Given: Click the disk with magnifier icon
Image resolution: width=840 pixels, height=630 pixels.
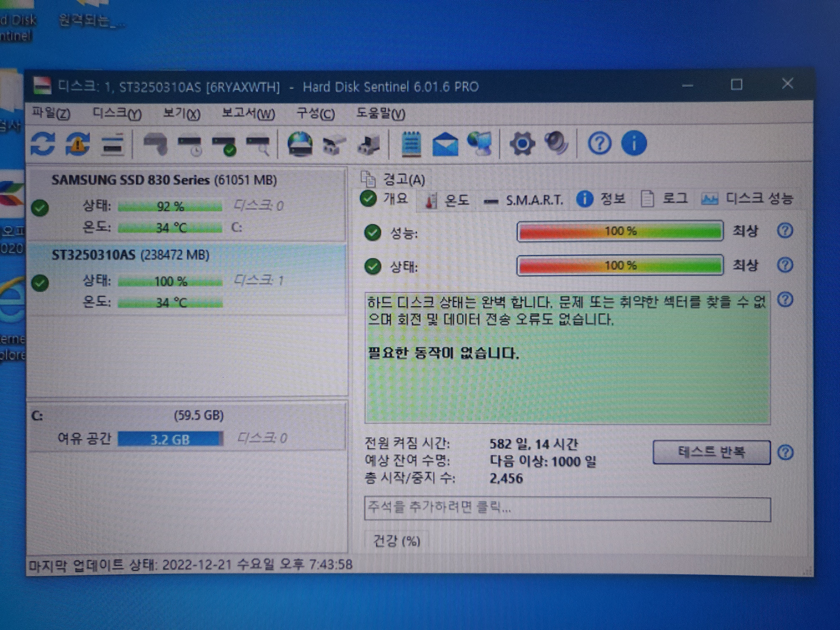Looking at the screenshot, I should 258,145.
